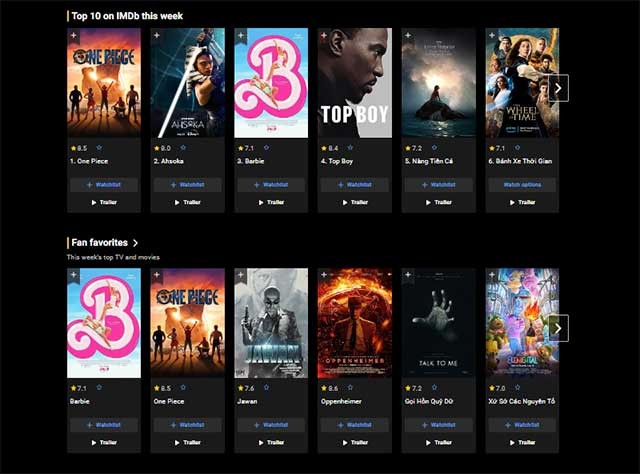This screenshot has height=474, width=640.
Task: Open the Fan favorites heading link
Action: tap(100, 243)
